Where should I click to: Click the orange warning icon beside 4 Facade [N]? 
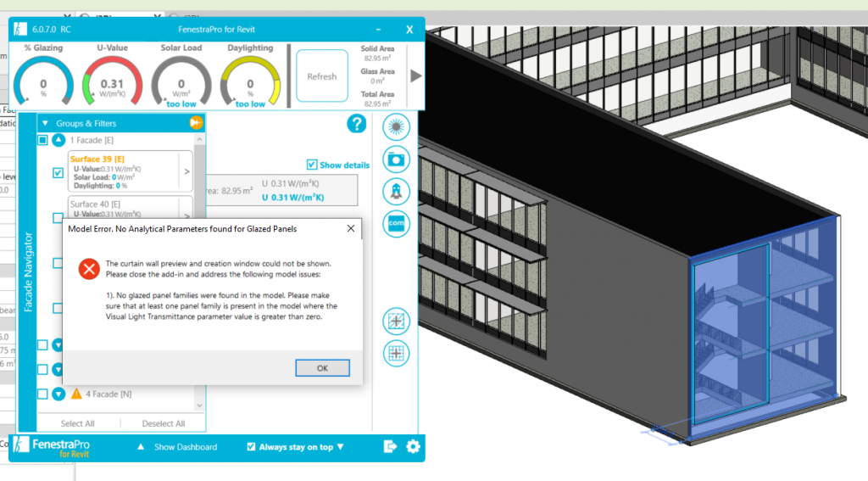click(76, 394)
